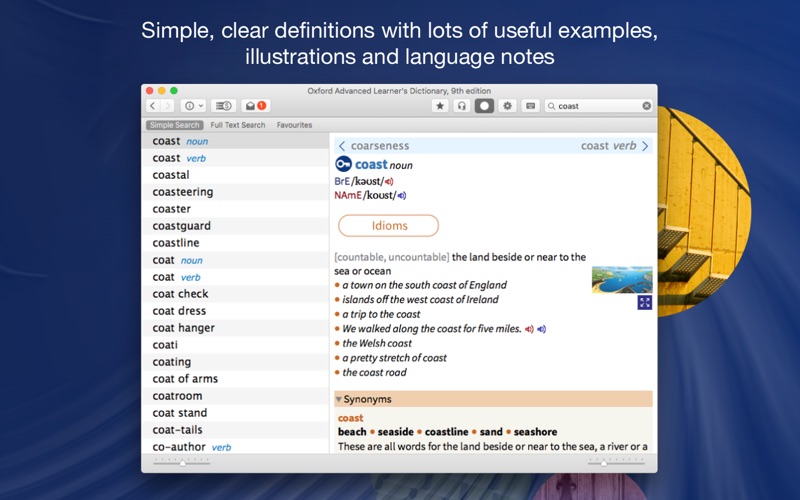Clear the search field text
The height and width of the screenshot is (500, 800).
(646, 106)
